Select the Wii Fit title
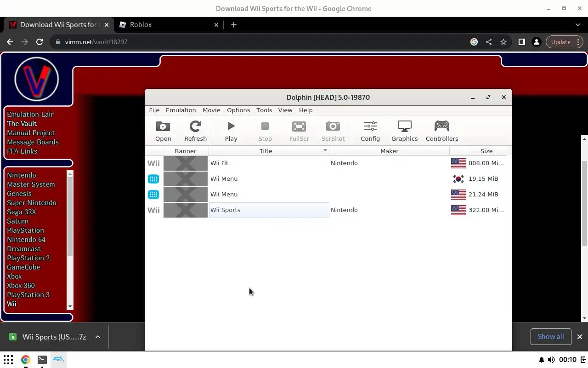The width and height of the screenshot is (588, 368). [x=219, y=163]
